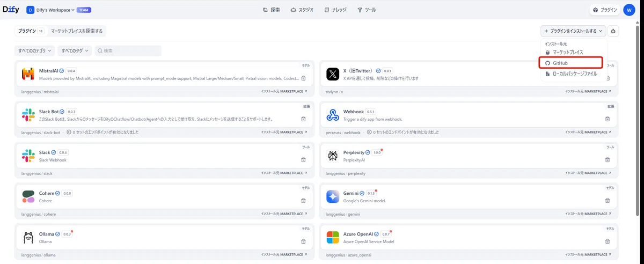Click the Webhook plugin logo

coord(333,115)
